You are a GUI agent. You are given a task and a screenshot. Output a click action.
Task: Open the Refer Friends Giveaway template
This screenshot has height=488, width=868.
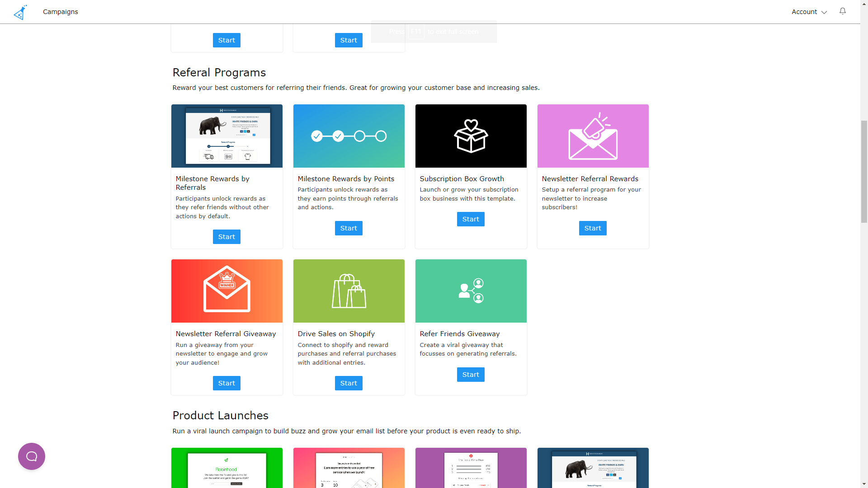(x=470, y=374)
